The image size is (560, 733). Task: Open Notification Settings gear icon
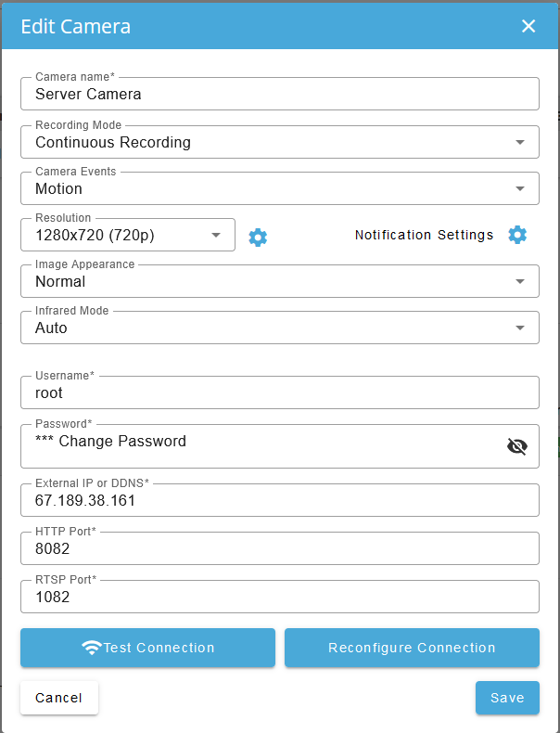click(x=517, y=235)
